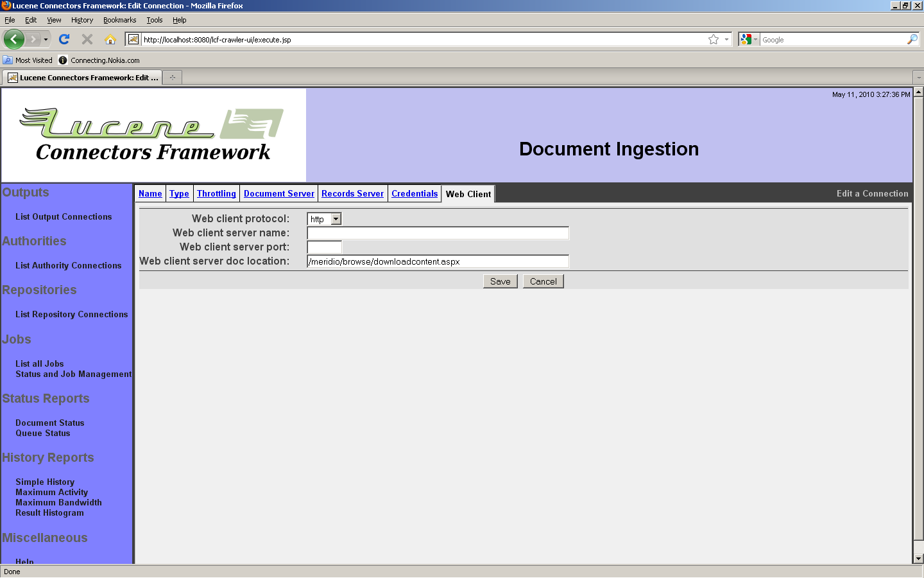
Task: Open the Bookmarks menu
Action: [x=119, y=20]
